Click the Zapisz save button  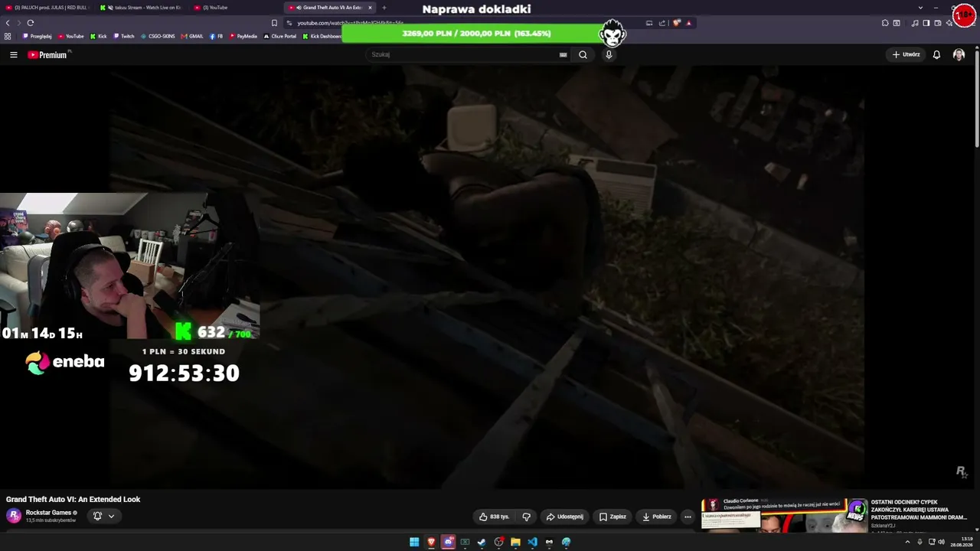(x=612, y=517)
